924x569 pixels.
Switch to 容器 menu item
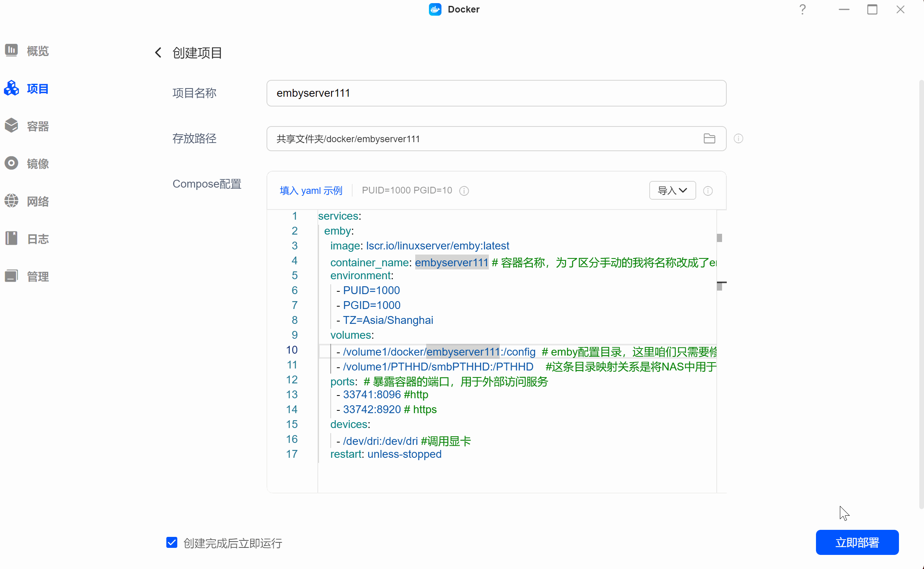pos(38,126)
